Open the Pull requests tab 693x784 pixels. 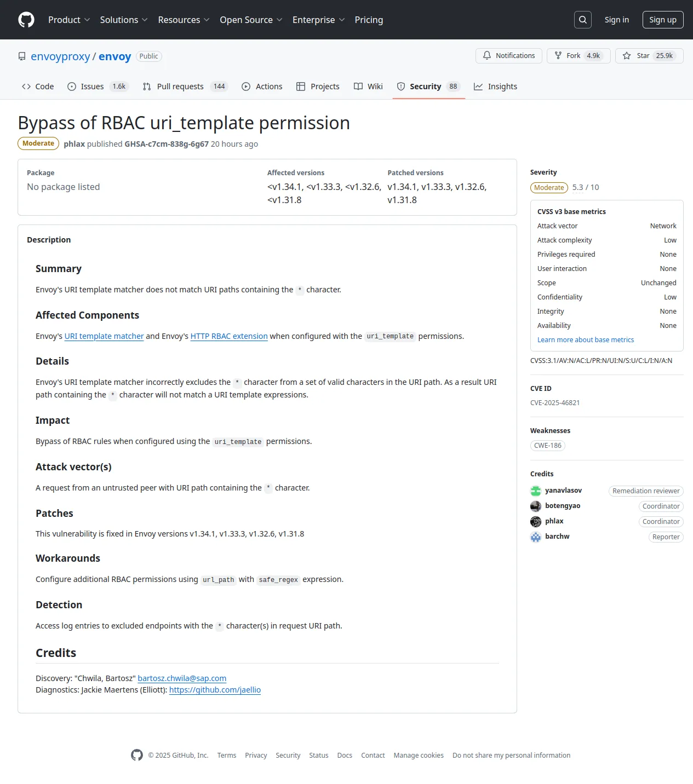pyautogui.click(x=185, y=87)
